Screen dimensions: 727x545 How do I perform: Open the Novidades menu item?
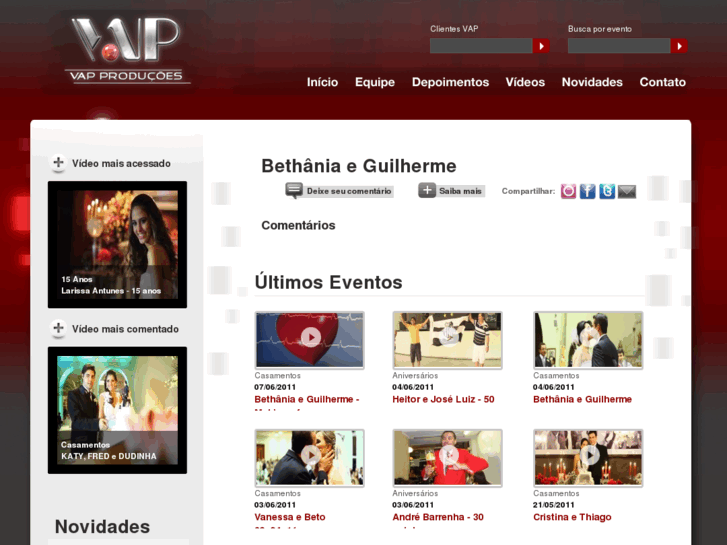[592, 82]
